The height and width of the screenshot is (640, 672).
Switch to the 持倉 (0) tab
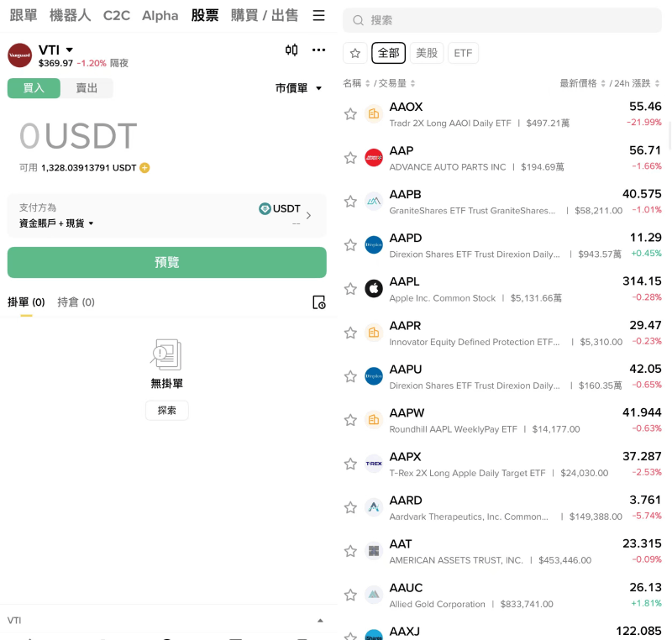[x=76, y=302]
